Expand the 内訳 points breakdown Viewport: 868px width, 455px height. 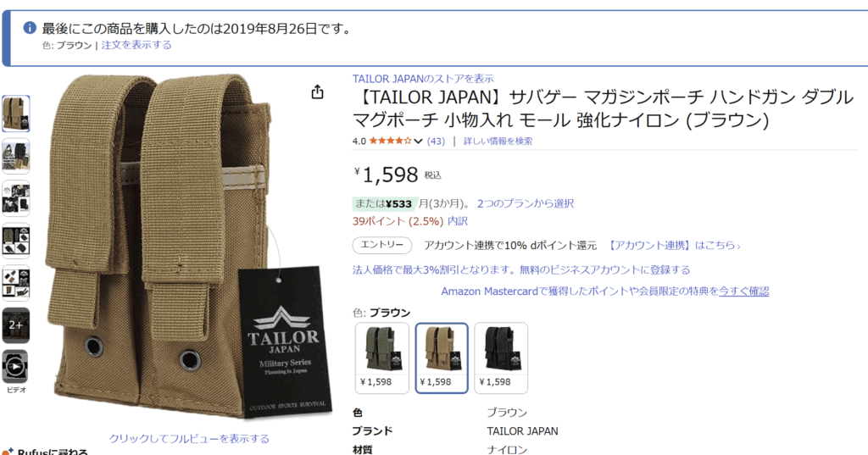[x=458, y=221]
